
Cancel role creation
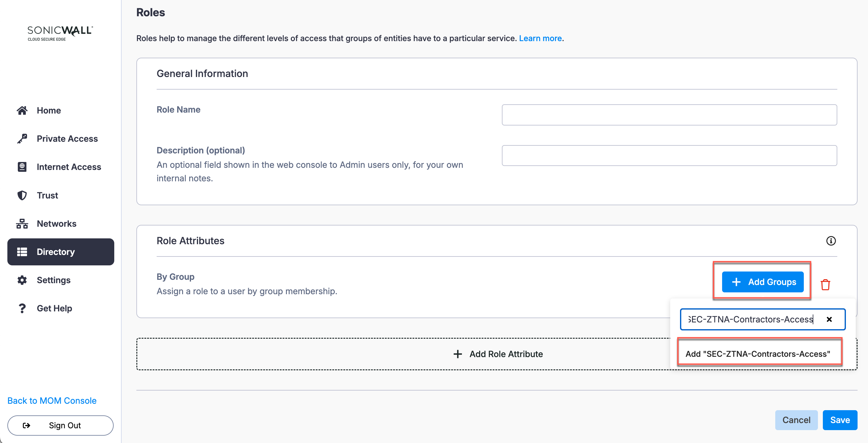(x=796, y=420)
